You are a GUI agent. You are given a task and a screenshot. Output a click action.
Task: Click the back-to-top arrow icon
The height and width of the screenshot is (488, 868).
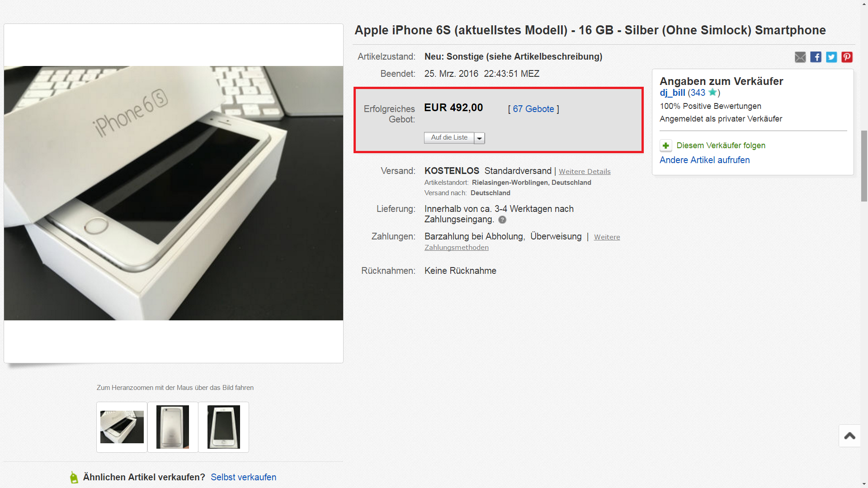[x=849, y=436]
